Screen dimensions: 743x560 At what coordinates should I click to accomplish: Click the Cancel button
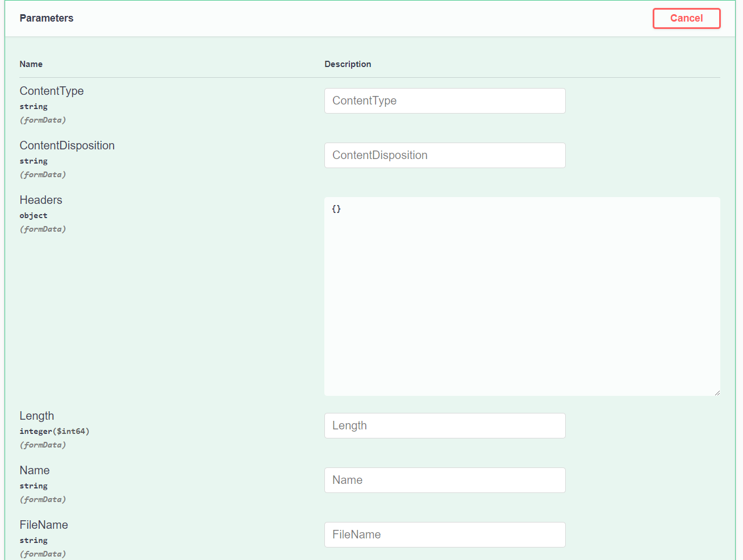[686, 18]
